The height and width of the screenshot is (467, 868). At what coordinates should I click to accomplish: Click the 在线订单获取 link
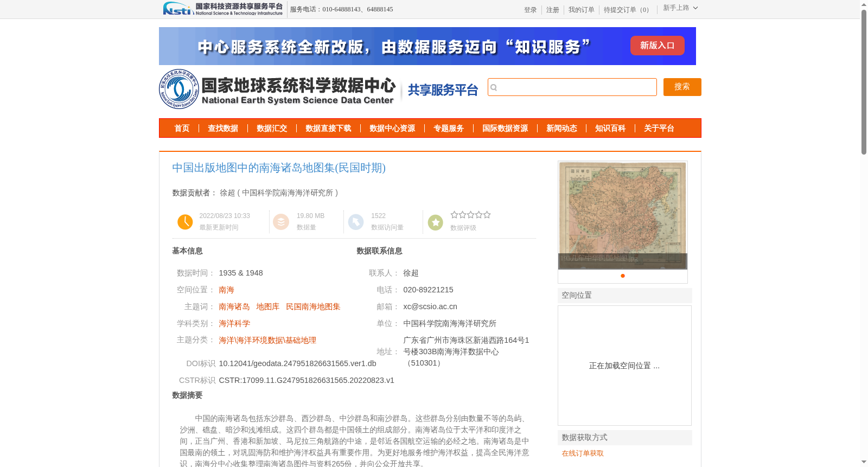[583, 453]
